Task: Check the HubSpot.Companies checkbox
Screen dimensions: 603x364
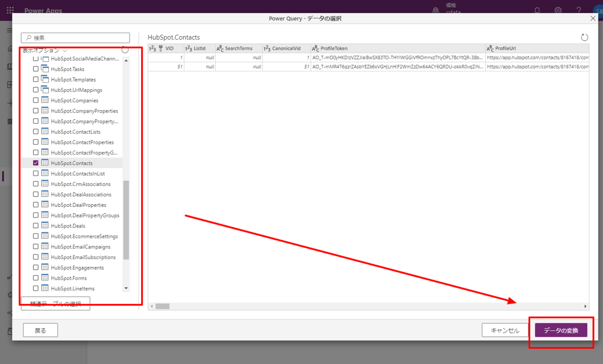Action: coord(36,100)
